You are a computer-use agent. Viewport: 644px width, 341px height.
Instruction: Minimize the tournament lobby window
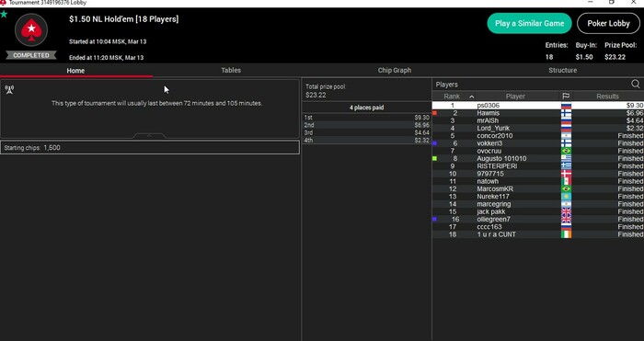point(591,2)
